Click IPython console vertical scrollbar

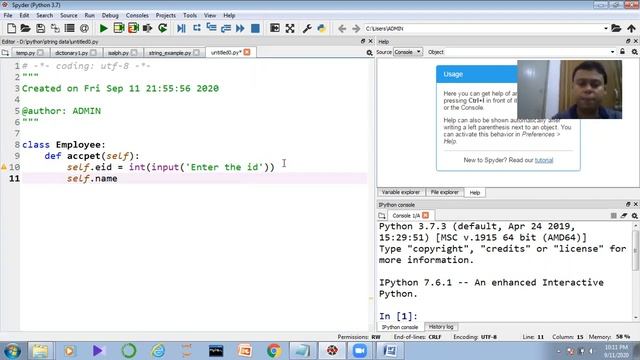(636, 250)
